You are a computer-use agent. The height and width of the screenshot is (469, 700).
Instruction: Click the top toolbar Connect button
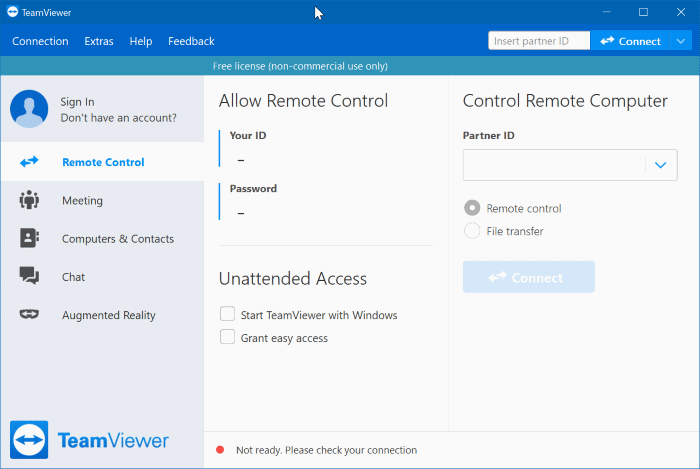click(629, 41)
